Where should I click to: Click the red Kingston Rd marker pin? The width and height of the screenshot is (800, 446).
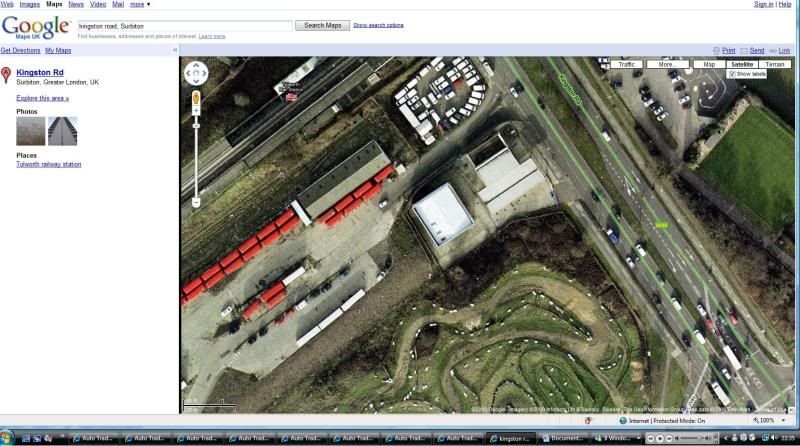click(x=6, y=75)
